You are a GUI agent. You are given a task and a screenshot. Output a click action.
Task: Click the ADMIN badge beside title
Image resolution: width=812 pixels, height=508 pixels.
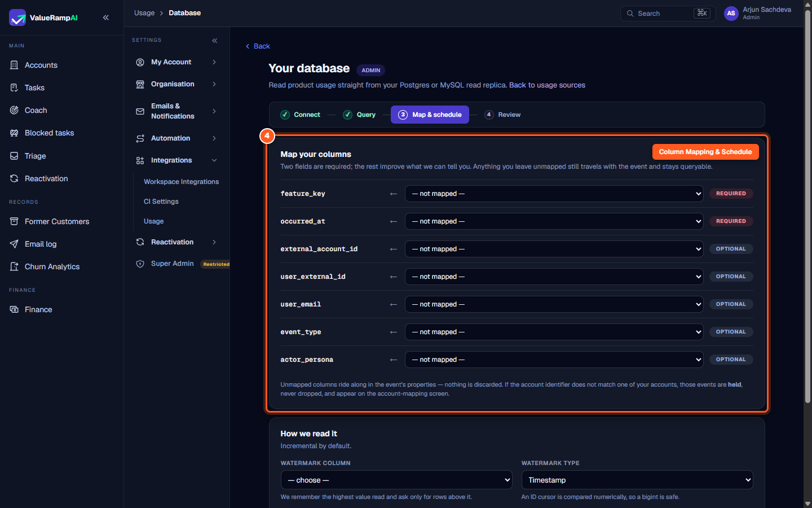[370, 71]
